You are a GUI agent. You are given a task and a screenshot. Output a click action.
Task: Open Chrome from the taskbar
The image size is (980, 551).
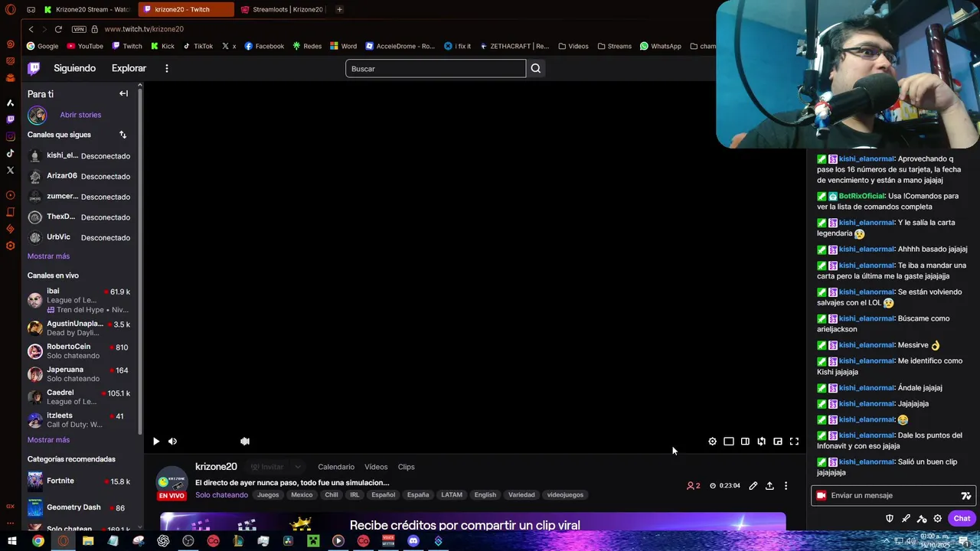[38, 541]
